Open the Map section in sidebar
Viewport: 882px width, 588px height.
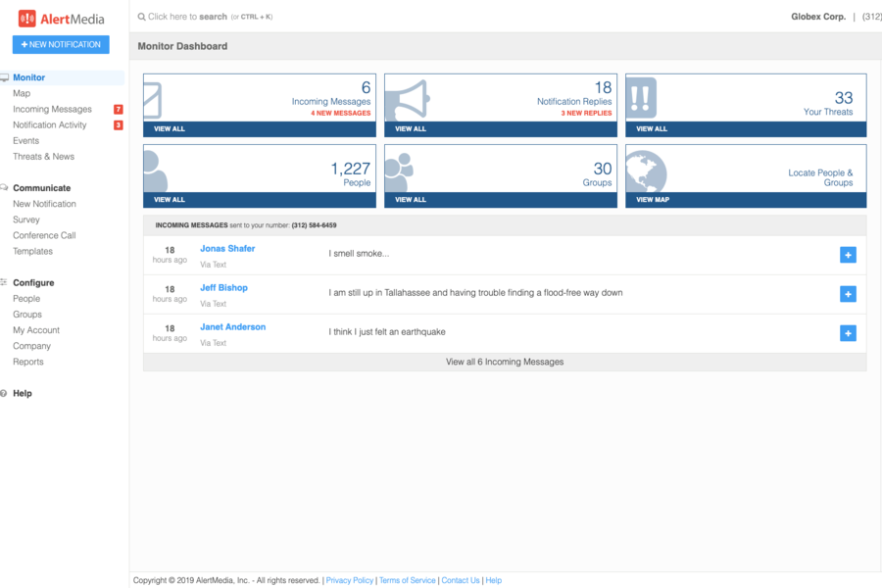[x=24, y=93]
